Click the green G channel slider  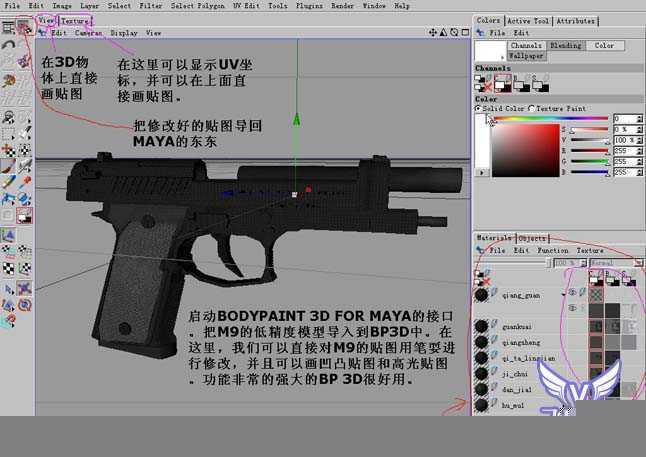pos(590,162)
